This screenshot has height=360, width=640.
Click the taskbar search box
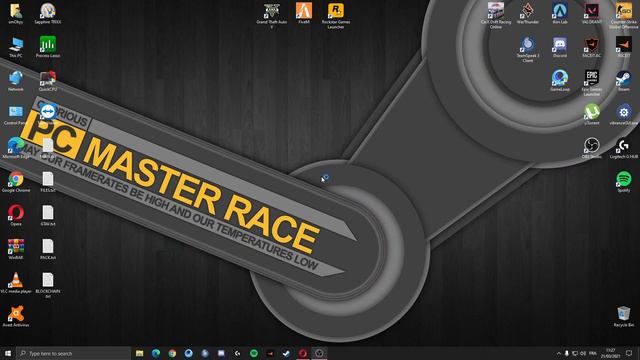click(73, 353)
